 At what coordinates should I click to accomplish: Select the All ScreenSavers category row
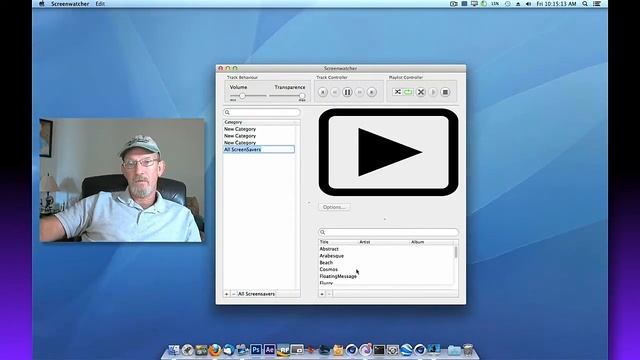[x=259, y=149]
